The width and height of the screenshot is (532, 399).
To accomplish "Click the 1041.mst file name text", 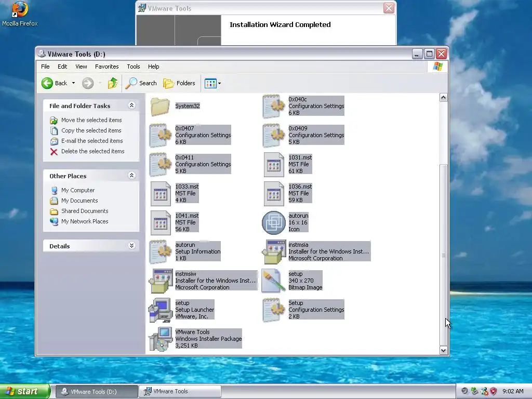I will [187, 216].
